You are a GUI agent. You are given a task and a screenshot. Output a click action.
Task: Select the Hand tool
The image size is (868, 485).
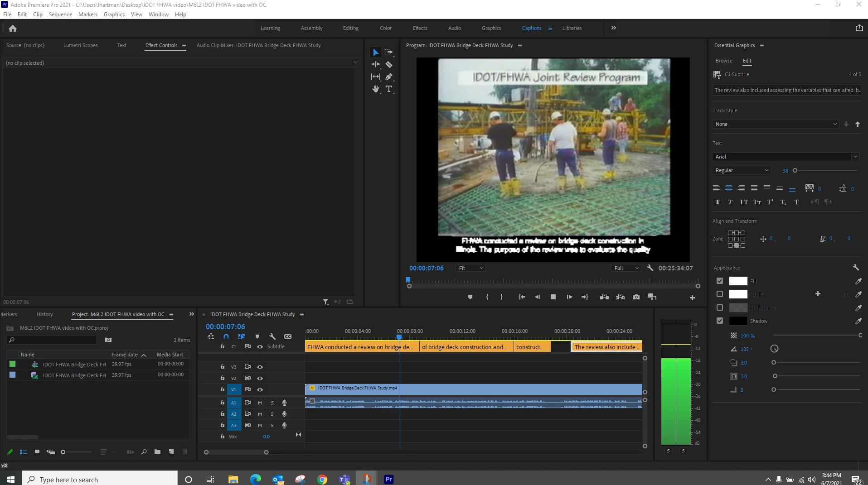tap(376, 89)
